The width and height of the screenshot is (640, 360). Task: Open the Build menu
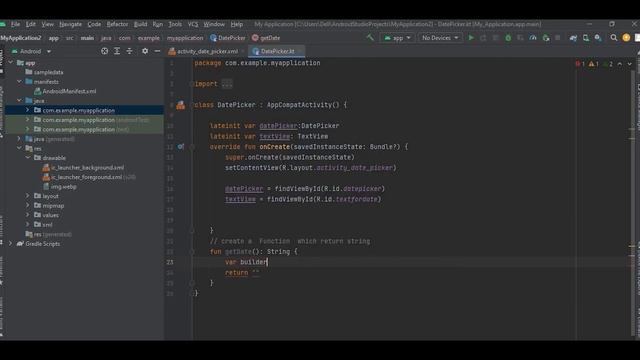(x=140, y=24)
